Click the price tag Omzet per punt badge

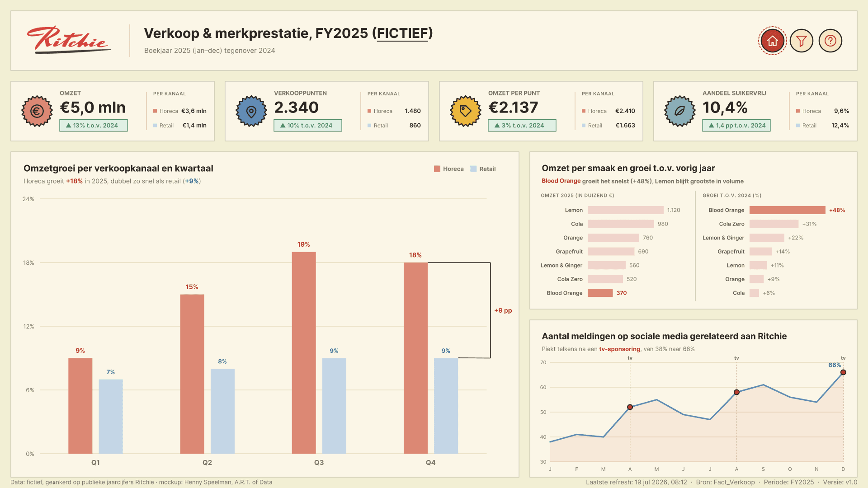(x=466, y=111)
